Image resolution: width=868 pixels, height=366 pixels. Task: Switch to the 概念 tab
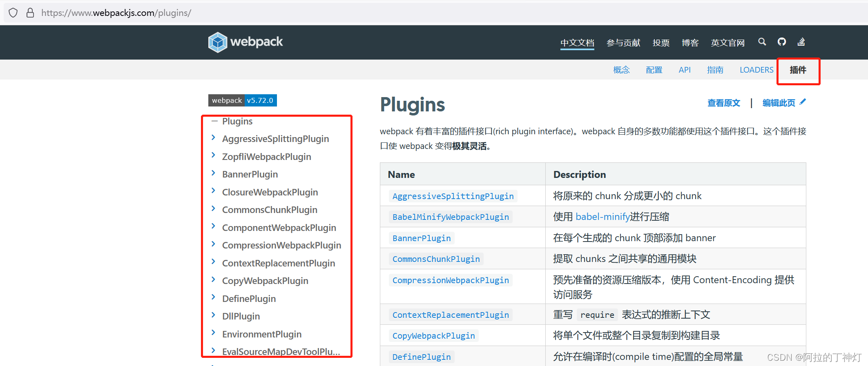(x=621, y=70)
